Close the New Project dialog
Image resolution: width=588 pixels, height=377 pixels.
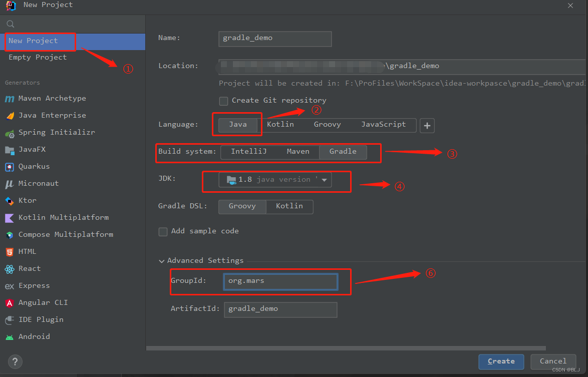pos(570,6)
